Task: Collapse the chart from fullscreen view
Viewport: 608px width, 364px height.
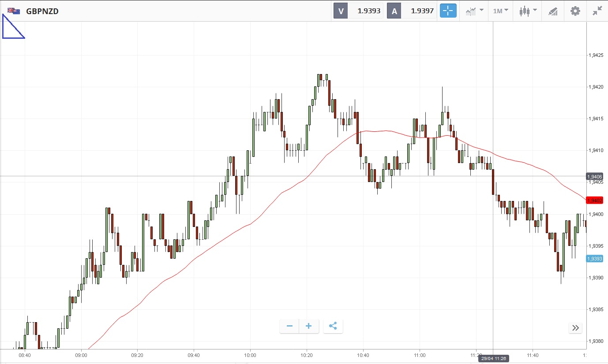Action: 597,11
